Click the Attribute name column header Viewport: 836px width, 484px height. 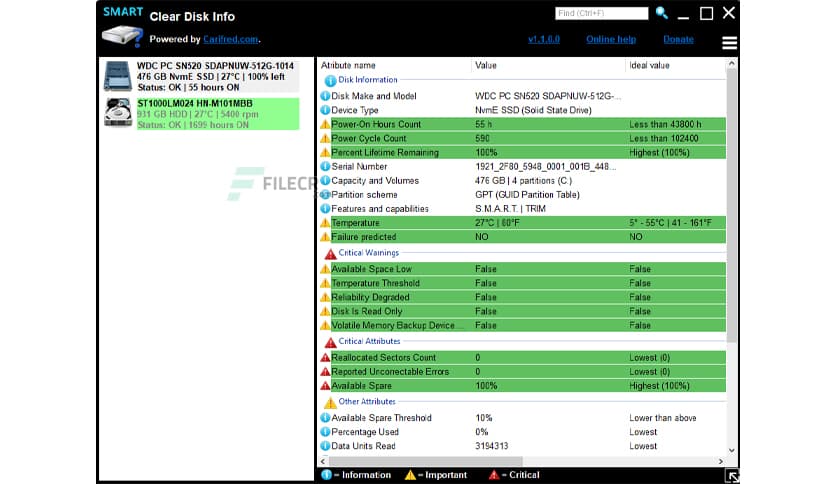(x=348, y=65)
